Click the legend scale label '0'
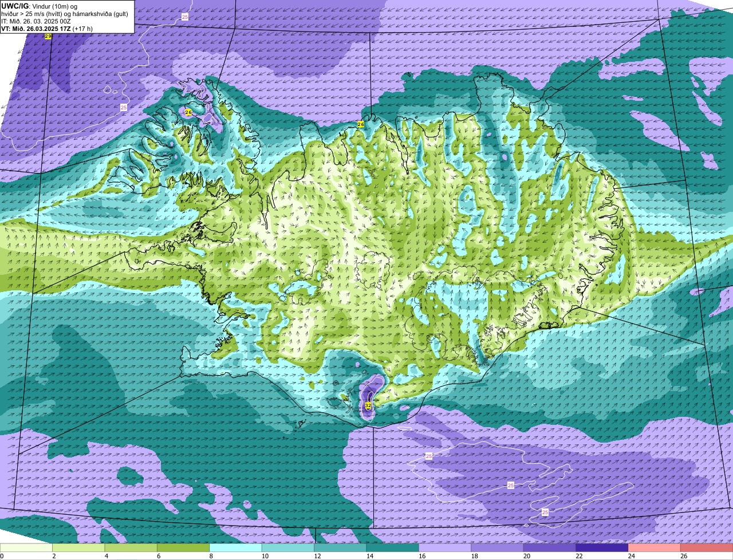The width and height of the screenshot is (733, 560). [2, 556]
